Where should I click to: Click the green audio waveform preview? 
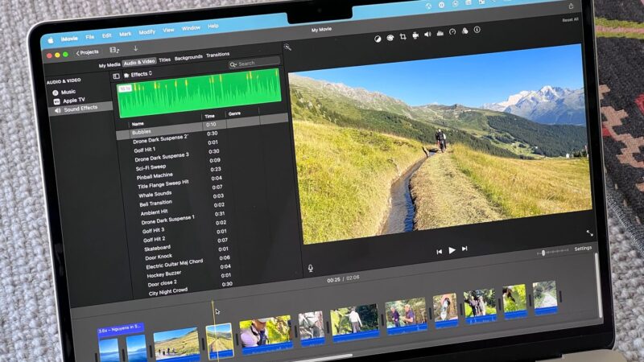[199, 93]
